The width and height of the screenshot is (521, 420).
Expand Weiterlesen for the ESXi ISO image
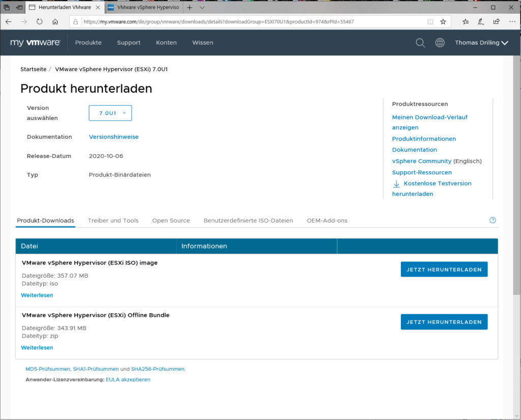pos(37,295)
